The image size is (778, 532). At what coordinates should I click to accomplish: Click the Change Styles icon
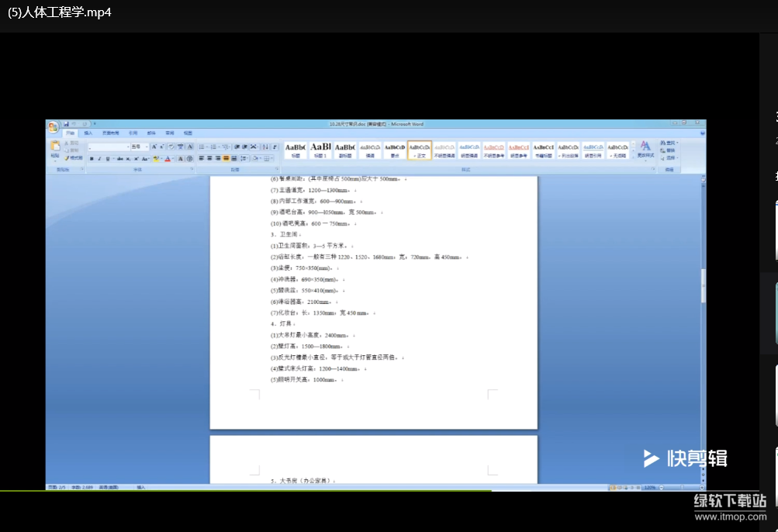pos(645,148)
